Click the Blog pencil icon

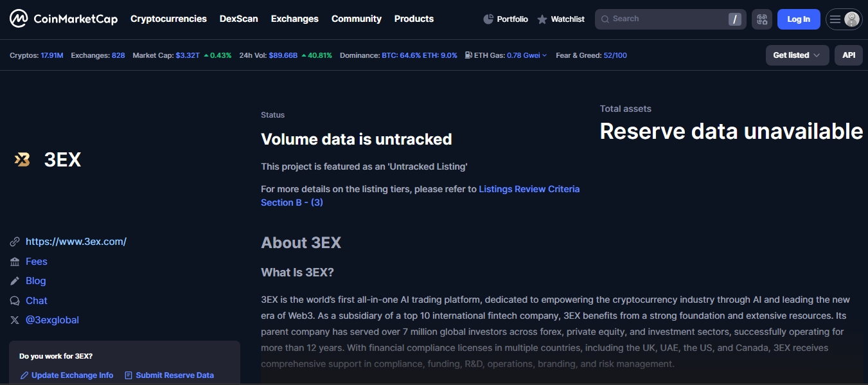[15, 281]
